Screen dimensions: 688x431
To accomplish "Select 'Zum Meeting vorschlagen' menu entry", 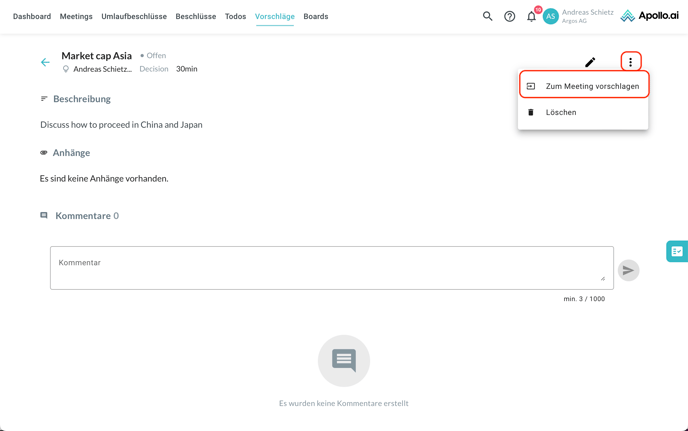I will (592, 86).
